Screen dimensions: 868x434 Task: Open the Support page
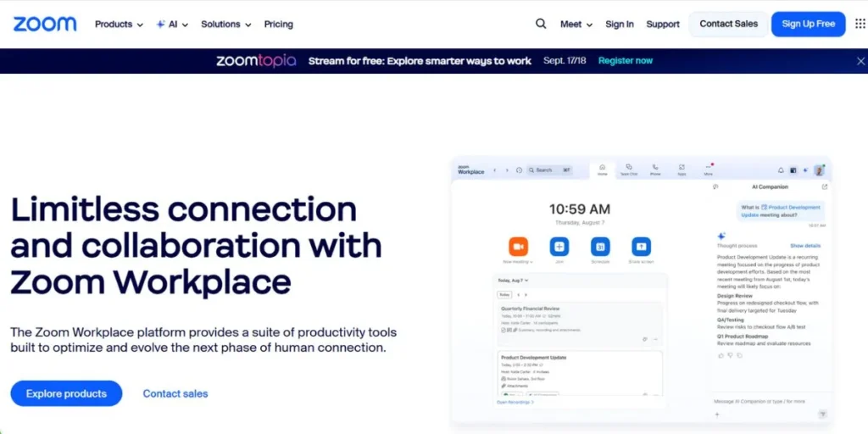663,25
